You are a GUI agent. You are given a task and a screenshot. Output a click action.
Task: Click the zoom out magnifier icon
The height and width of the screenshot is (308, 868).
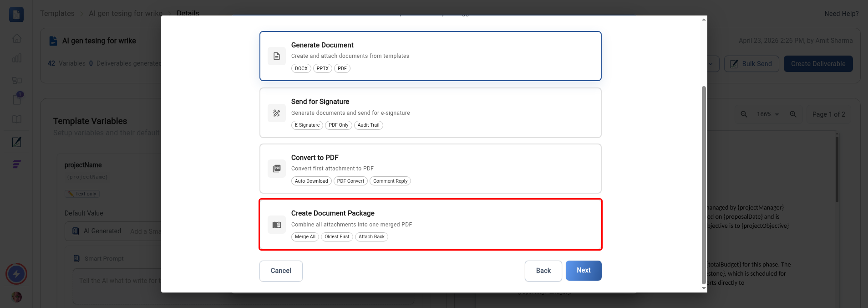tap(744, 114)
